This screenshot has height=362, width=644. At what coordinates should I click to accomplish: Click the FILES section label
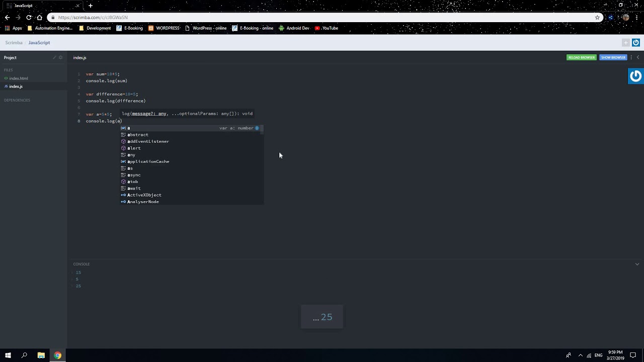(x=8, y=70)
